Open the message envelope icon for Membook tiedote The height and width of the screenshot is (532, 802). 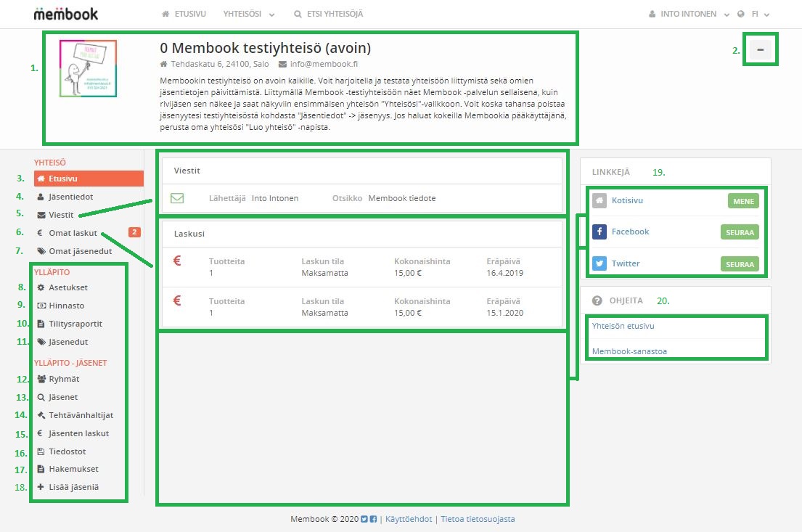[x=177, y=198]
